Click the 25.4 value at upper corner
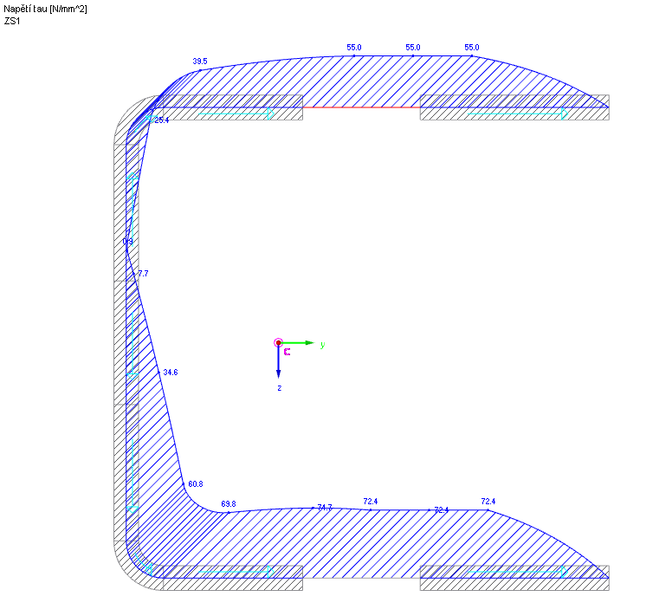 (162, 120)
